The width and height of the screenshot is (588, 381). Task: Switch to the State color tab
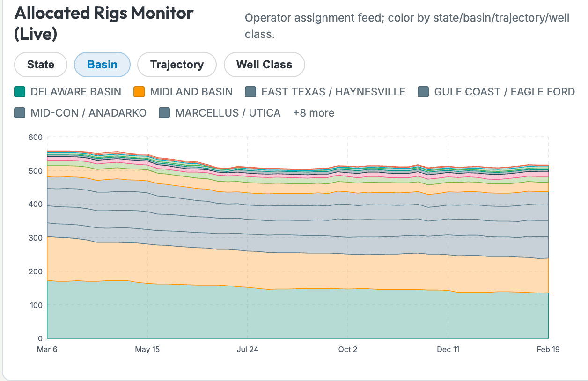[x=41, y=65]
